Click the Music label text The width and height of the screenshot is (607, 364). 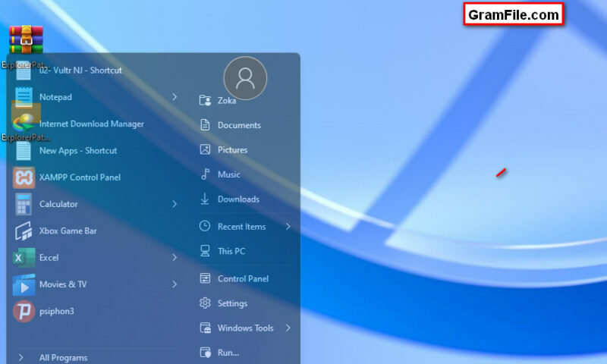pos(229,174)
